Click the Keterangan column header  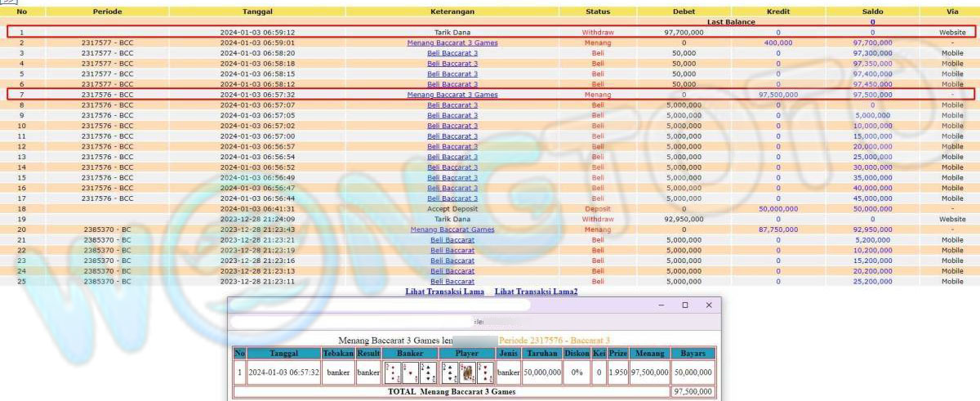[452, 12]
